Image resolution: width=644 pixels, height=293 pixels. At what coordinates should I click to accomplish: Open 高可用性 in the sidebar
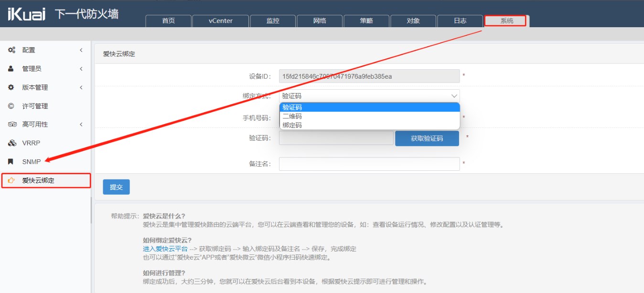pyautogui.click(x=45, y=124)
